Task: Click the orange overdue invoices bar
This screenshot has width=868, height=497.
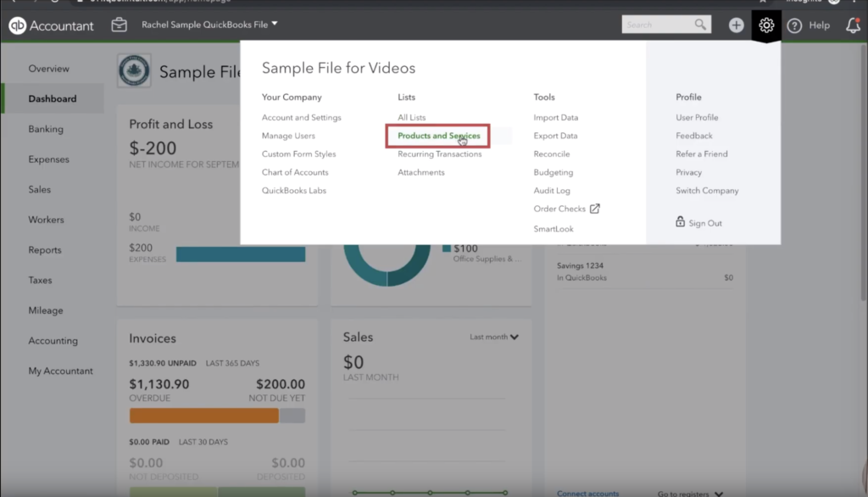Action: coord(203,416)
